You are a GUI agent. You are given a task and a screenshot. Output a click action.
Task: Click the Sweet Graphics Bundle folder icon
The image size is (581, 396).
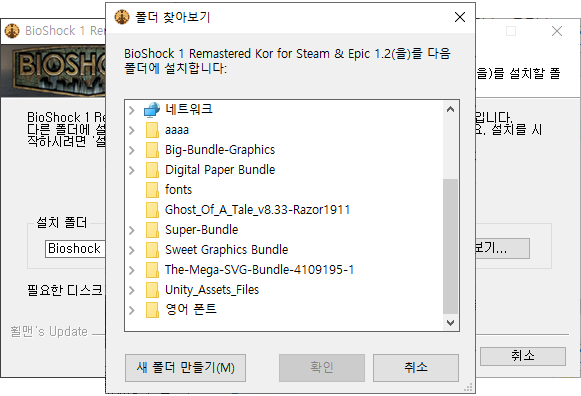point(152,250)
